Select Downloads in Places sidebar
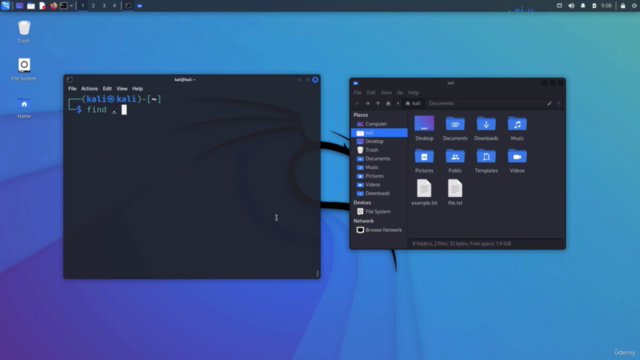This screenshot has width=640, height=360. pyautogui.click(x=379, y=193)
